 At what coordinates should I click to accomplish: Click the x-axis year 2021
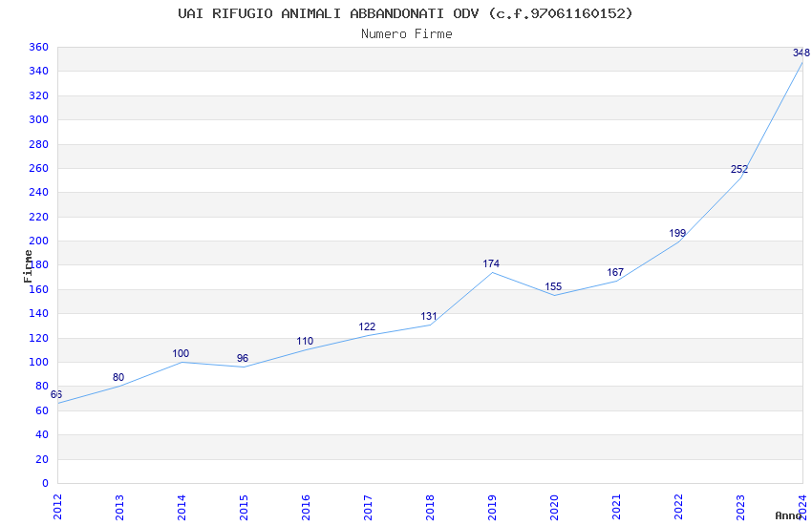pos(617,507)
